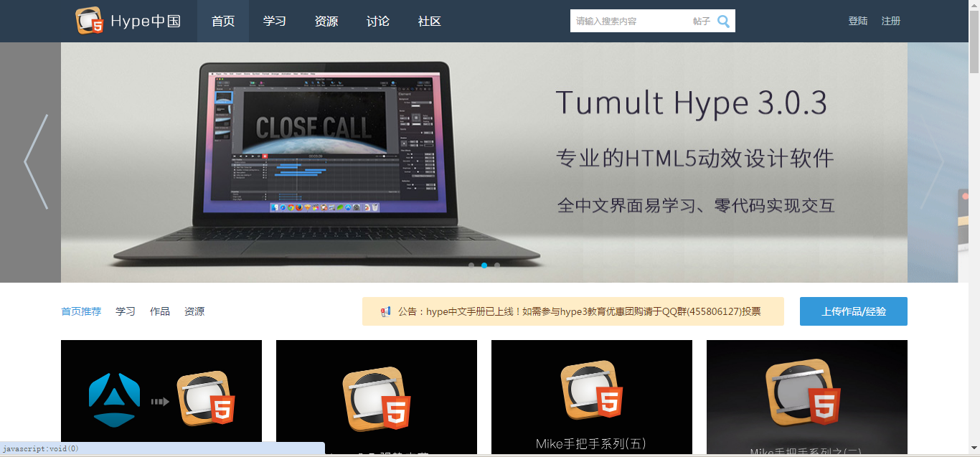Click 专业的HTML5动效设计软件 banner text
Image resolution: width=980 pixels, height=457 pixels.
click(695, 159)
